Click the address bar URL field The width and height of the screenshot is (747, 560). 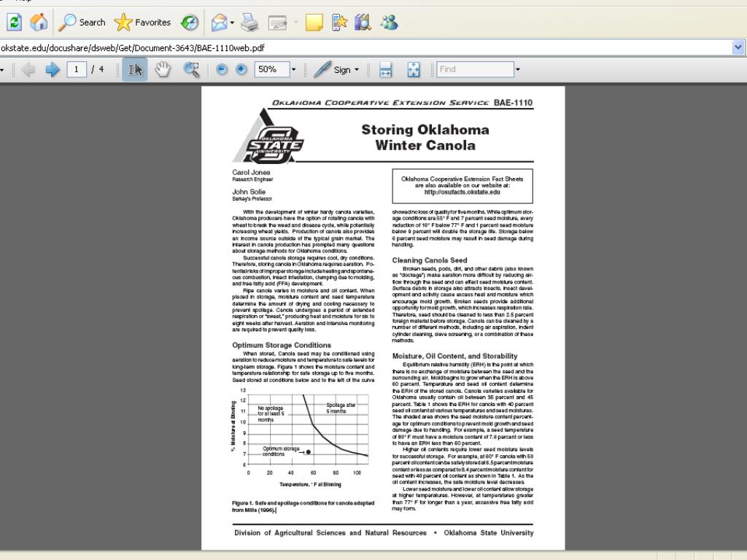pyautogui.click(x=365, y=47)
